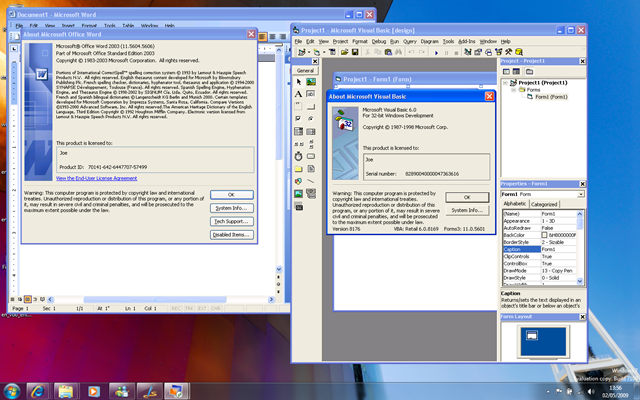Select the OLE control in toolbox

coord(298,206)
